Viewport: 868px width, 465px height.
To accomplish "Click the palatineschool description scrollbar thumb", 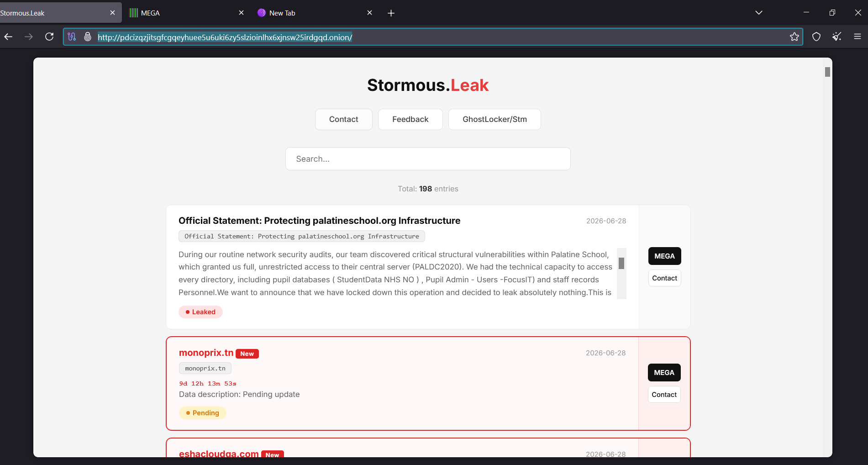I will [x=621, y=264].
